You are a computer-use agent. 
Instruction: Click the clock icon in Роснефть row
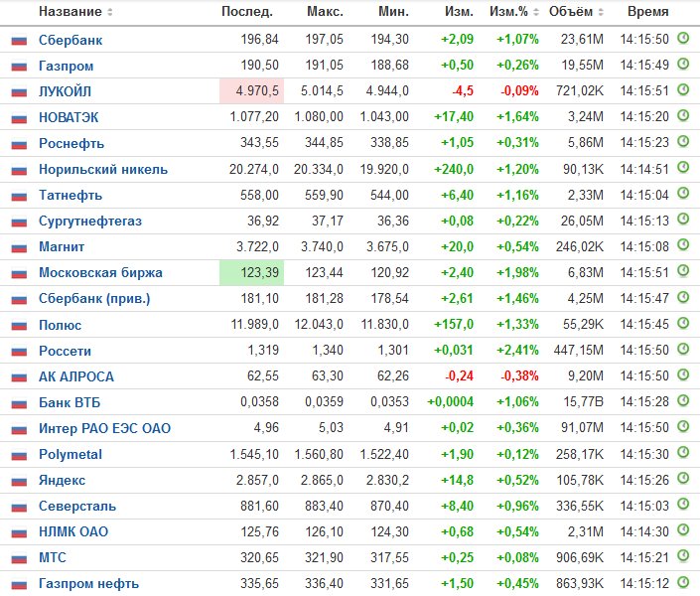click(x=683, y=142)
